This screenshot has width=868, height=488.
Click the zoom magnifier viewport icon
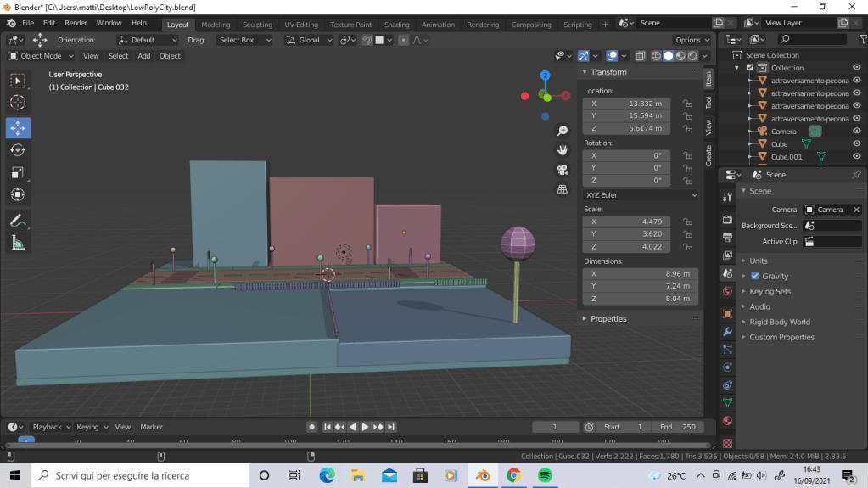[x=562, y=131]
